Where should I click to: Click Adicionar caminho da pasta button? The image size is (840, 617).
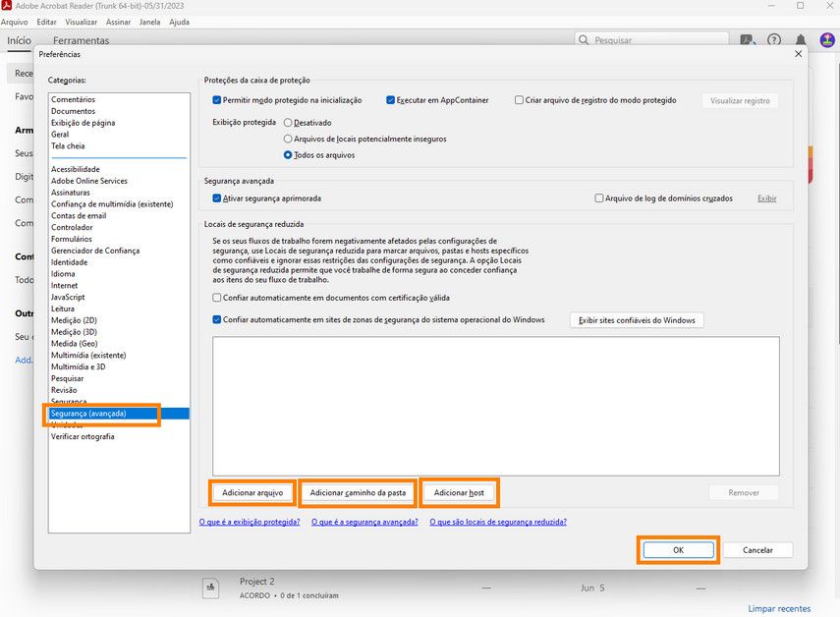[x=358, y=493]
